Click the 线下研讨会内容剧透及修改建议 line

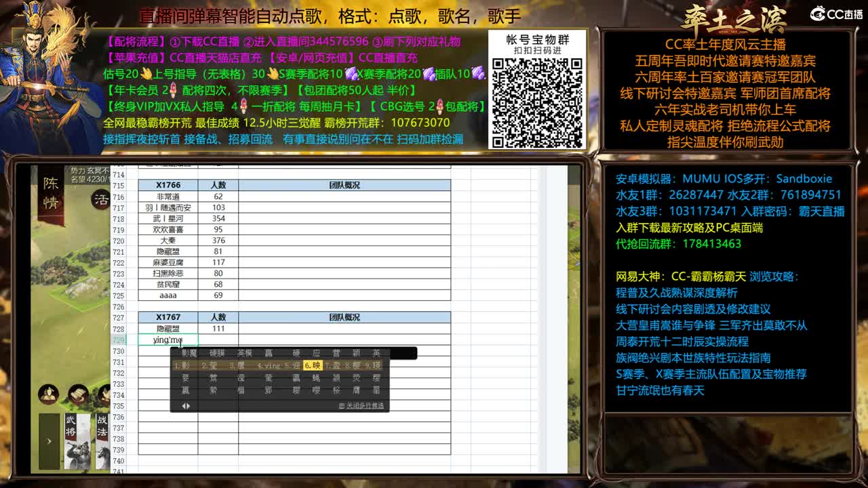[693, 309]
